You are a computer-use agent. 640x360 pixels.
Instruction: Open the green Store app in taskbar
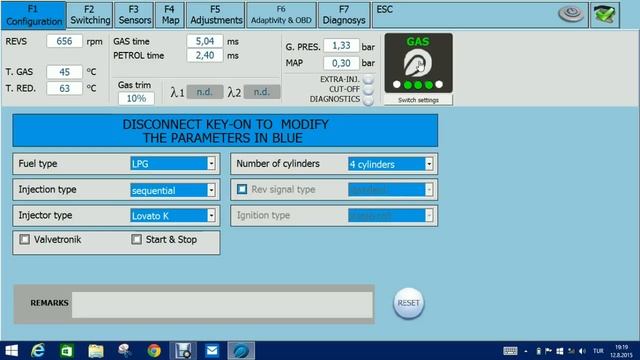[x=67, y=351]
